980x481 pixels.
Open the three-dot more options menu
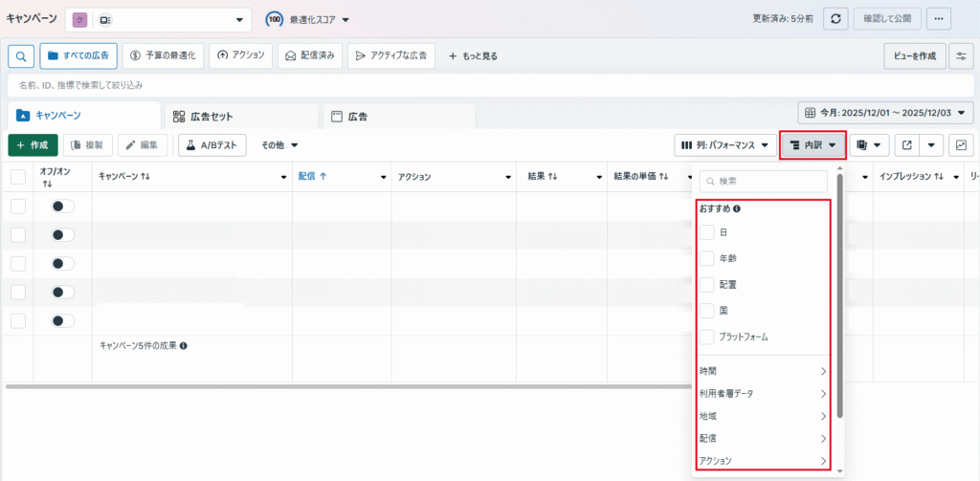click(939, 19)
